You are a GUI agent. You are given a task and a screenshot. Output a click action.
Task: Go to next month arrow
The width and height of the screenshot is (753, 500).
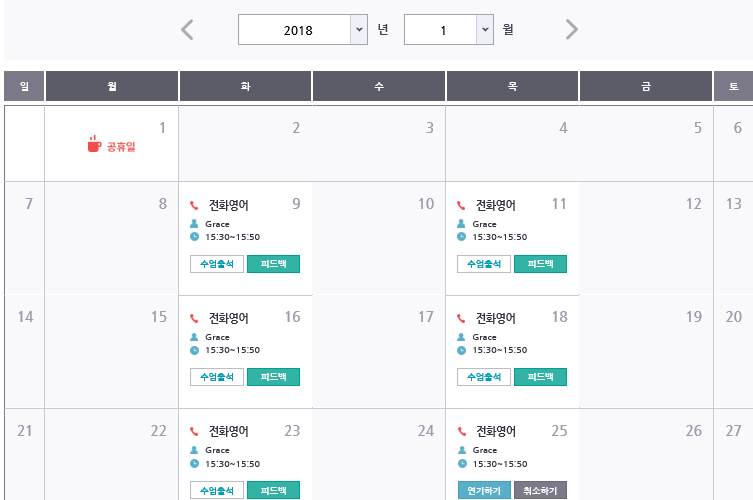(571, 30)
